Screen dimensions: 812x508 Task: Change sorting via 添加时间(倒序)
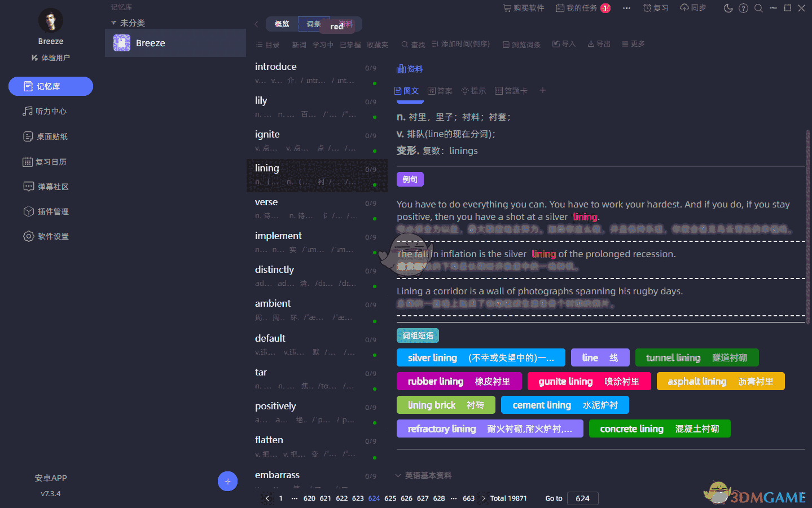[x=461, y=43]
